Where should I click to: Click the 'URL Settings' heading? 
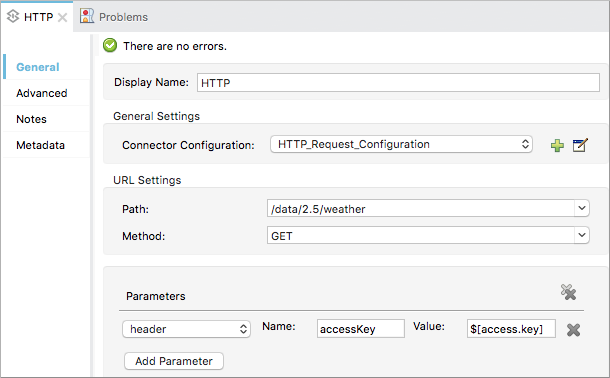click(147, 180)
